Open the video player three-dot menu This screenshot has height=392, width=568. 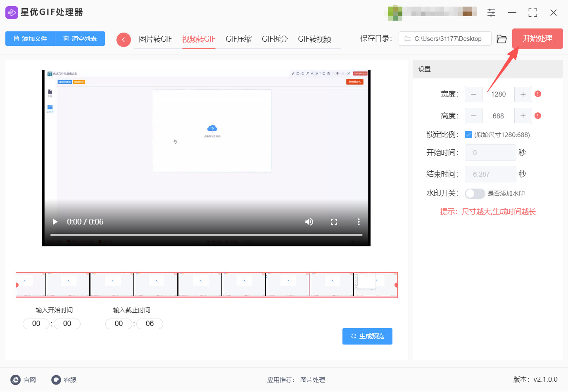tap(359, 222)
